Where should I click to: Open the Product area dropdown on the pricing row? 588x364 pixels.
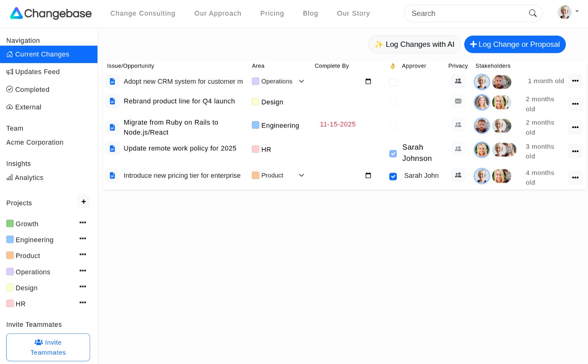coord(301,175)
